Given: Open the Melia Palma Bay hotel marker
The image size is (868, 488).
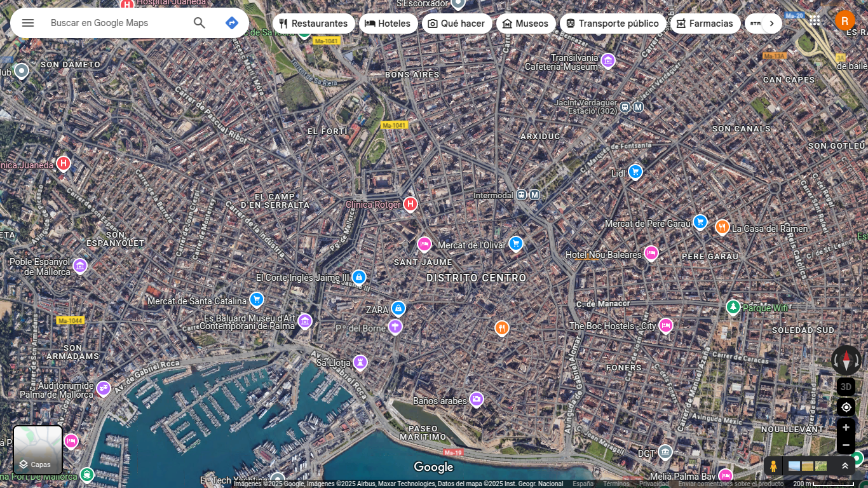Looking at the screenshot, I should 726,475.
